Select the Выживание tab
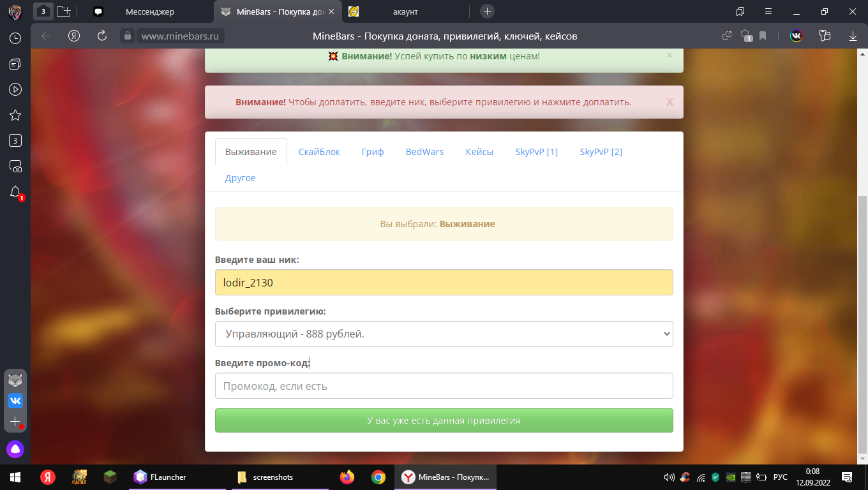 [x=251, y=152]
